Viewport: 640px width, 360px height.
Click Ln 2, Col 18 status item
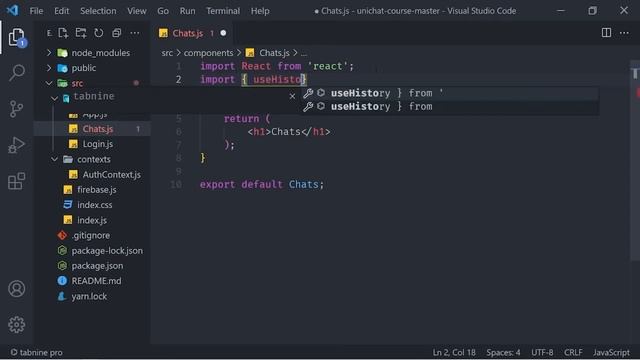[x=454, y=352]
